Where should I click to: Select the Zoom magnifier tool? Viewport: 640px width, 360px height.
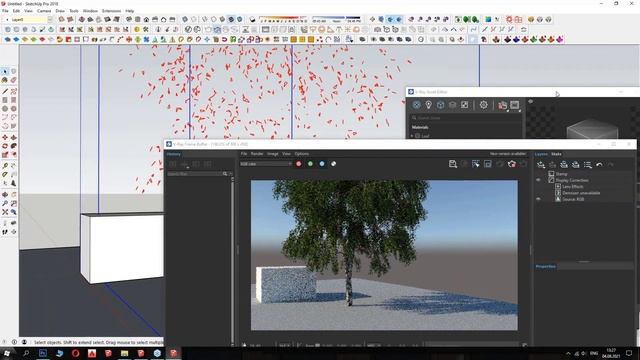point(5,203)
